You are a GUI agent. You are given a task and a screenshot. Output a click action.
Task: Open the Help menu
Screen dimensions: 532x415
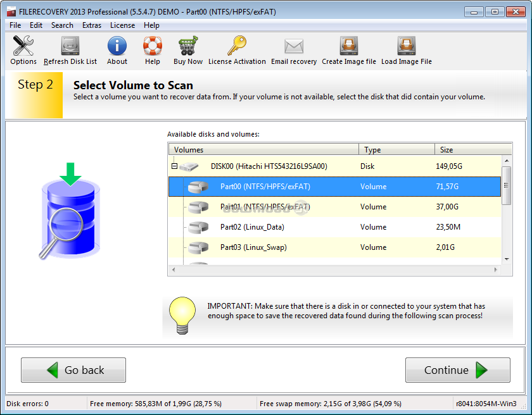(151, 25)
